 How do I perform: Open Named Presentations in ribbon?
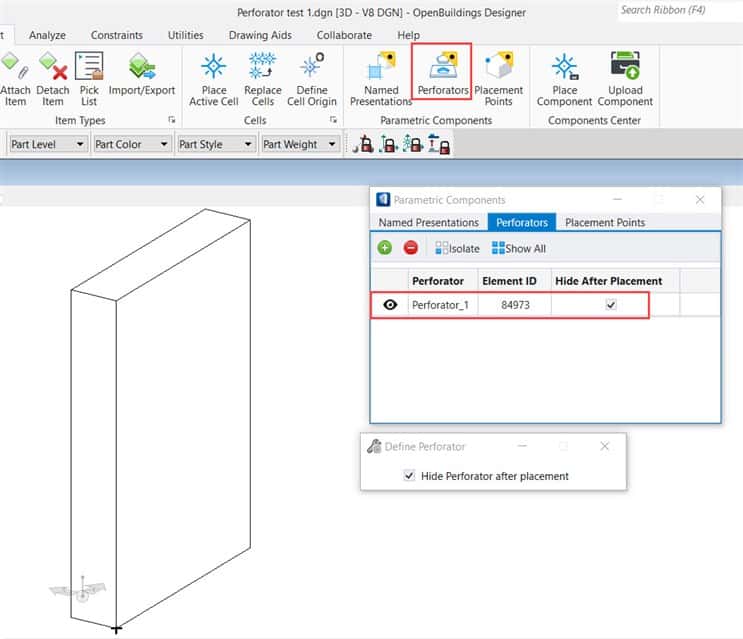click(381, 80)
